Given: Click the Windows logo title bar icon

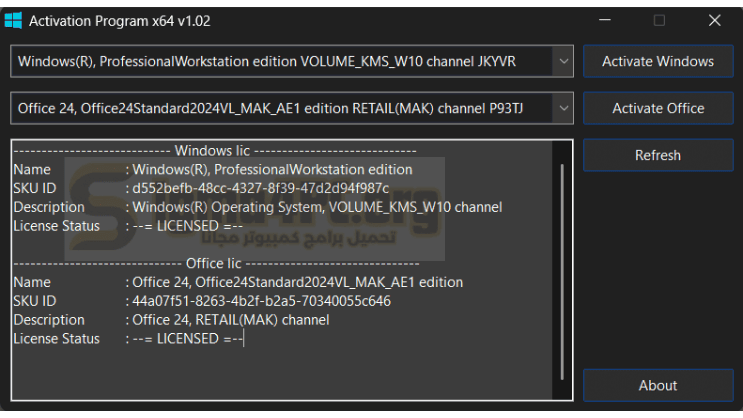Looking at the screenshot, I should point(13,21).
